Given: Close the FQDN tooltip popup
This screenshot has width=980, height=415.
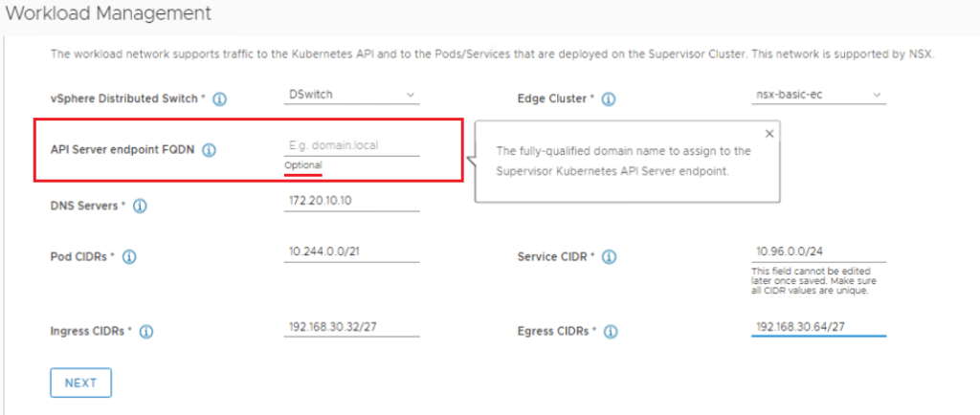Looking at the screenshot, I should pyautogui.click(x=769, y=134).
